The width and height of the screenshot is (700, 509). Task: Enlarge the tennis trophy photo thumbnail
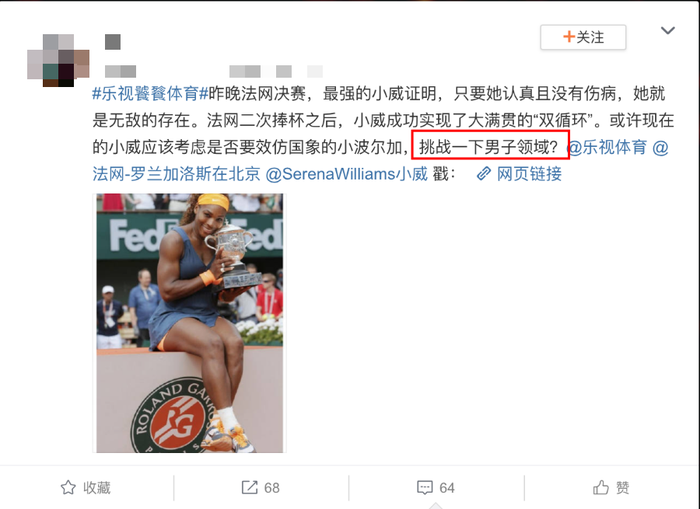190,323
